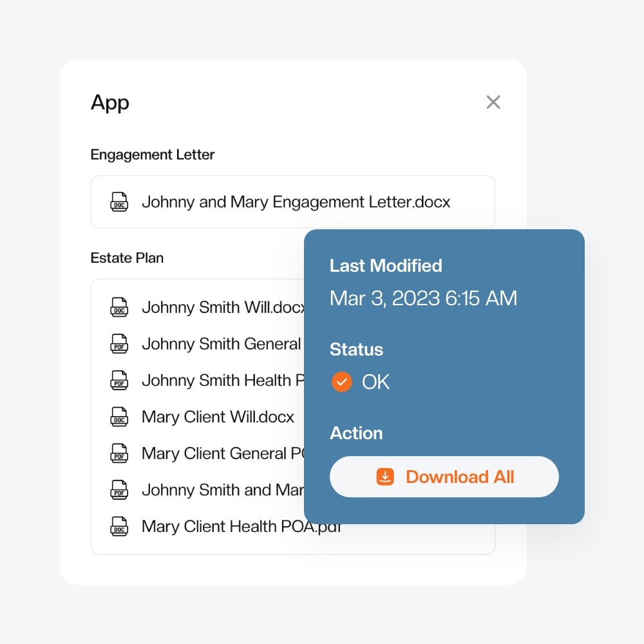Click the orange checkmark status icon

pyautogui.click(x=341, y=382)
